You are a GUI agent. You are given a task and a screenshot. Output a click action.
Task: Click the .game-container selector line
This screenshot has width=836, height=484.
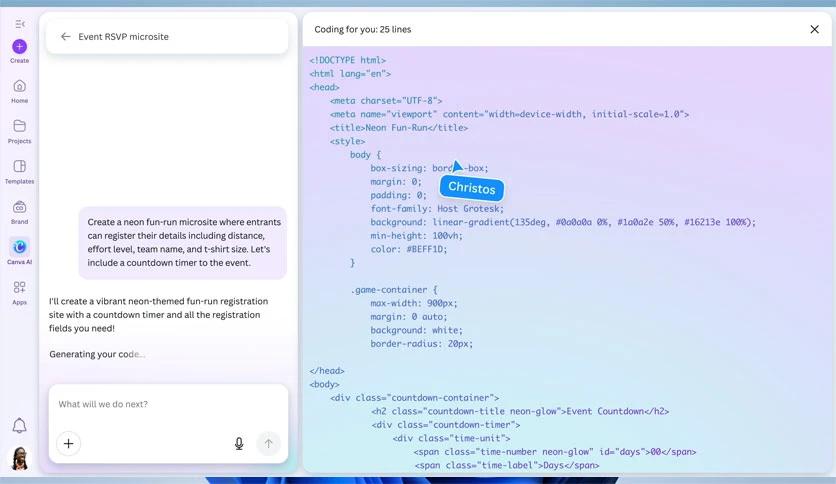click(x=394, y=290)
